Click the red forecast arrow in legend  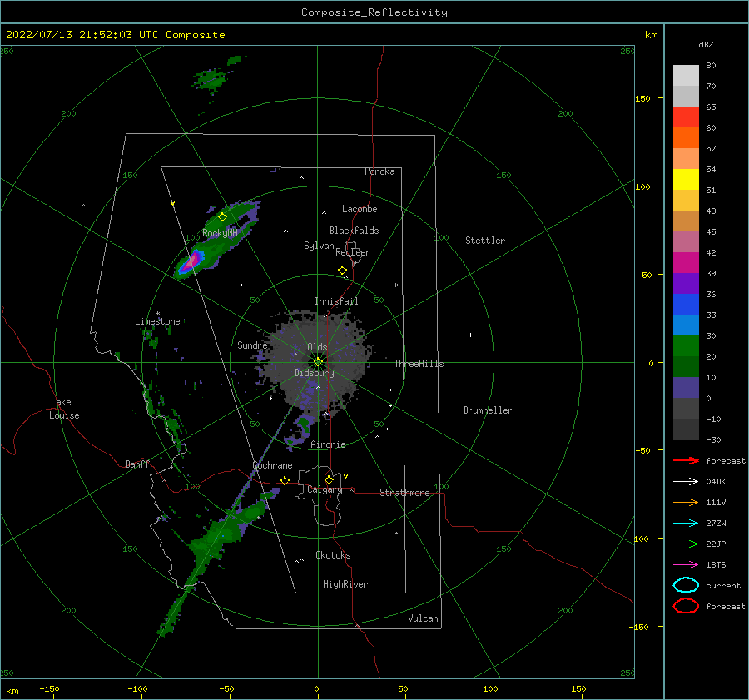coord(686,460)
